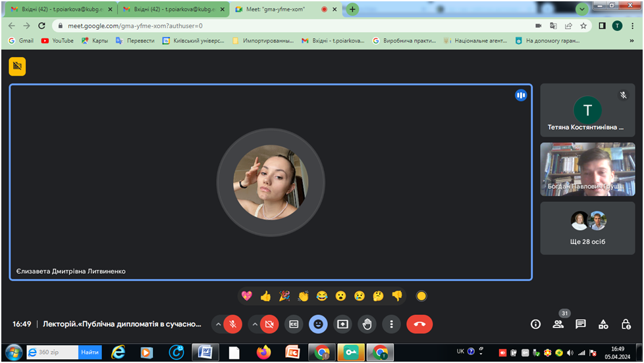The height and width of the screenshot is (363, 644).
Task: Open the chat with everyone panel
Action: pos(581,324)
